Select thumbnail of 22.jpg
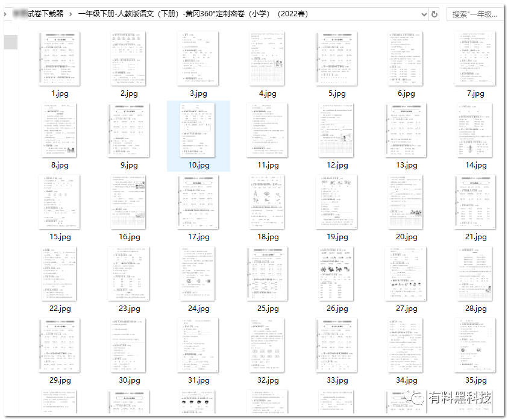Screen dimensions: 508x420 pos(59,274)
